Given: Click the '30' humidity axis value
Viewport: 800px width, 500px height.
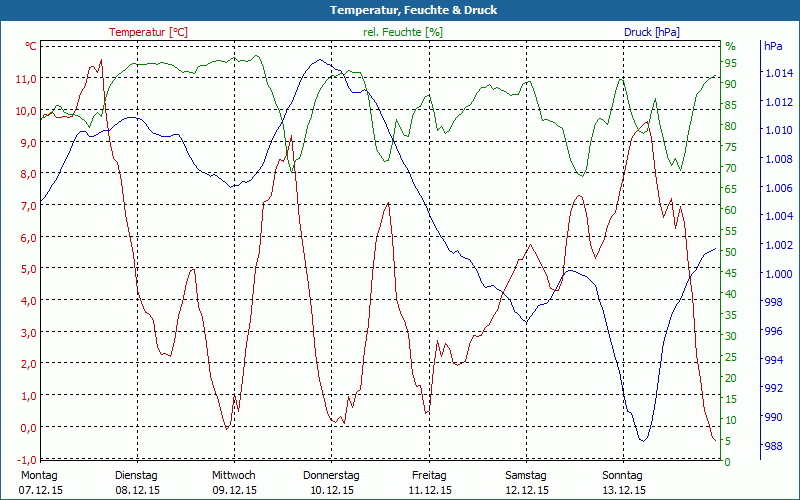Looking at the screenshot, I should [731, 336].
